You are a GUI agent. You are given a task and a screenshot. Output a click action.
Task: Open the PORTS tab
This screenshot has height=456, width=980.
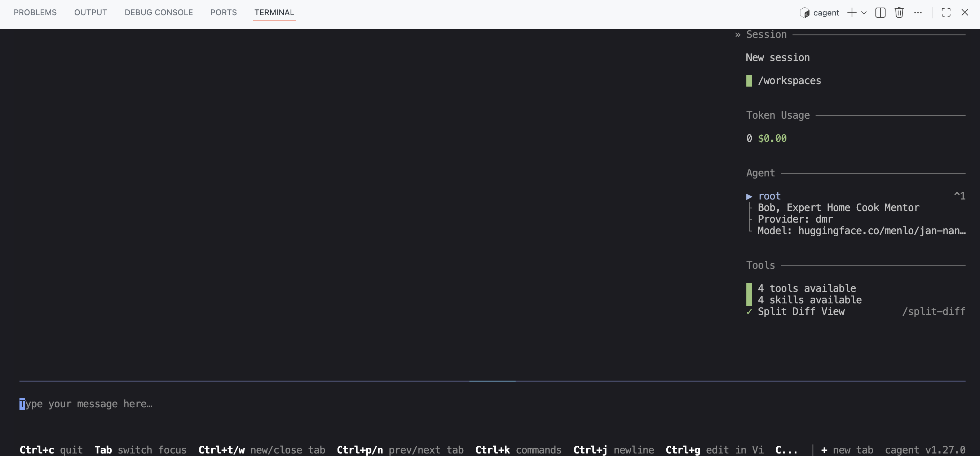pos(223,13)
